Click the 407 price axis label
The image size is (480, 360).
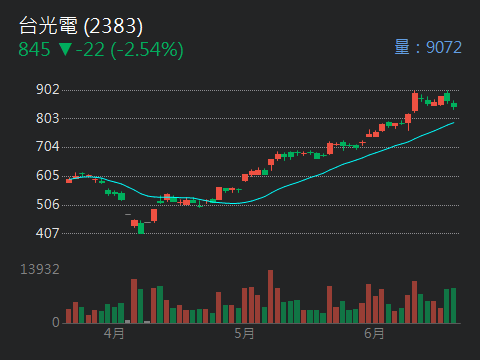point(48,233)
